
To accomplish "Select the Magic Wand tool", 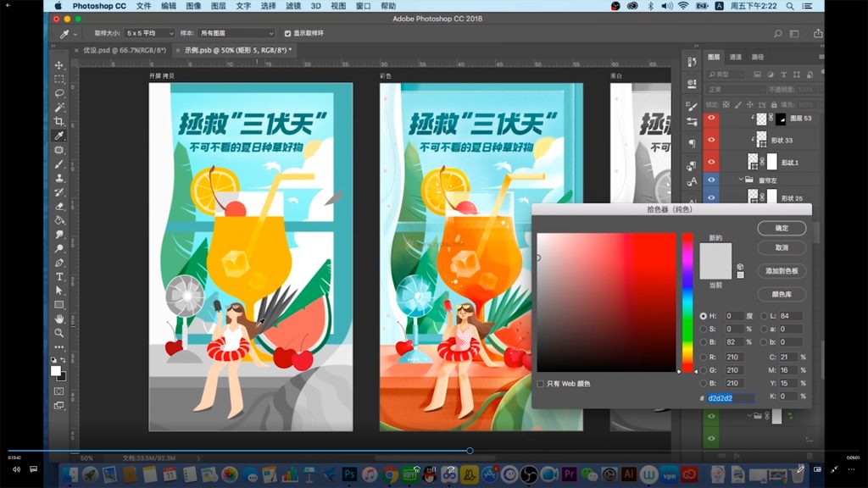I will pyautogui.click(x=59, y=108).
